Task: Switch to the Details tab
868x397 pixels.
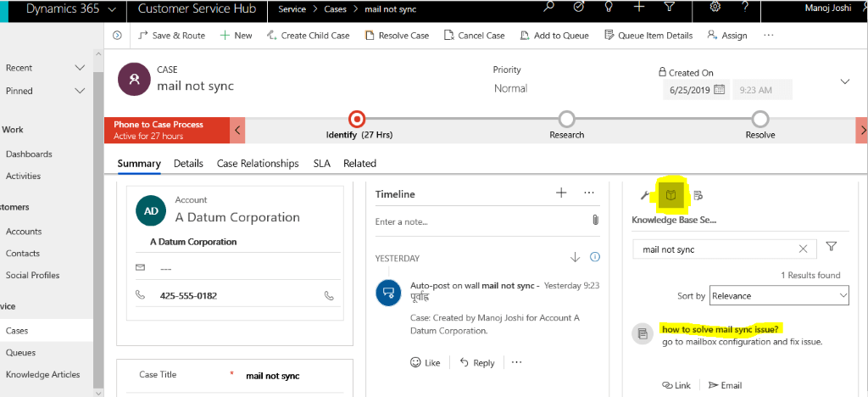Action: tap(188, 164)
